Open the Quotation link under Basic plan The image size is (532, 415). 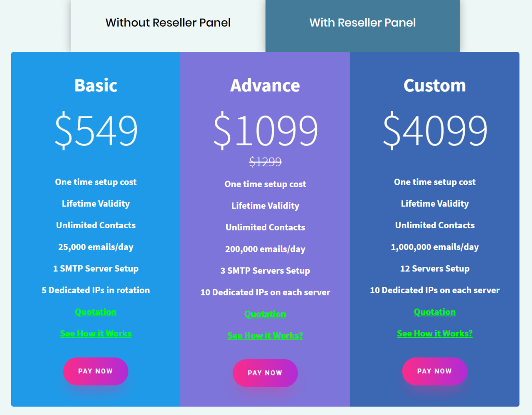(x=96, y=312)
